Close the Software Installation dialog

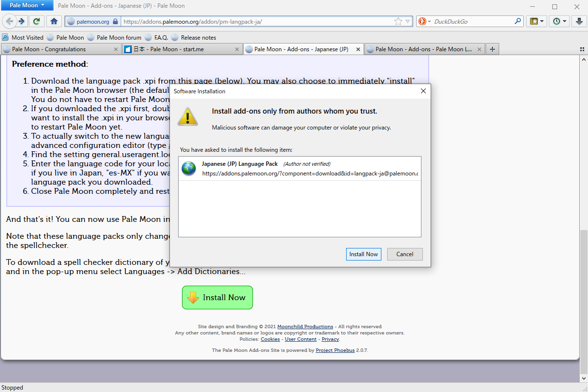423,91
